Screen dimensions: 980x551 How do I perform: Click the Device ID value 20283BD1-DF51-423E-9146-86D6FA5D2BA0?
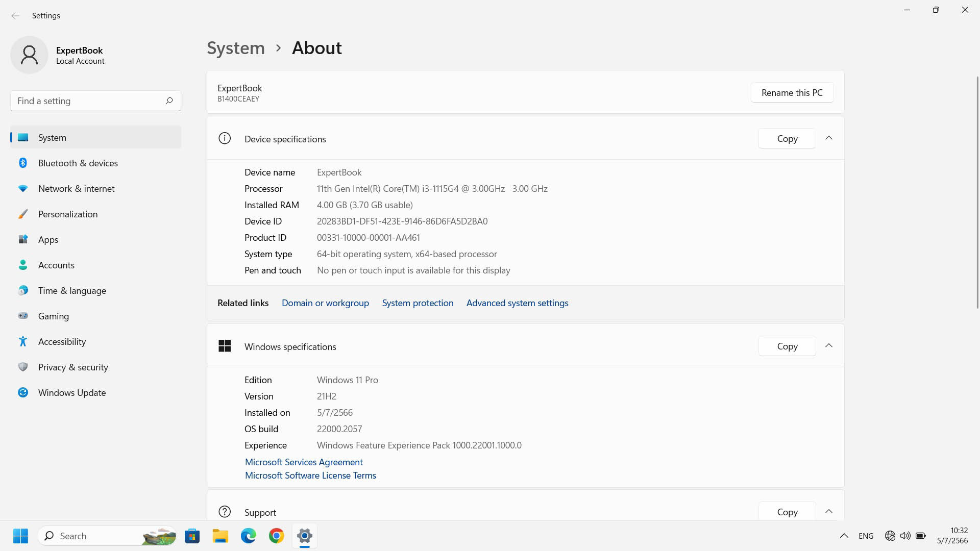pyautogui.click(x=402, y=221)
